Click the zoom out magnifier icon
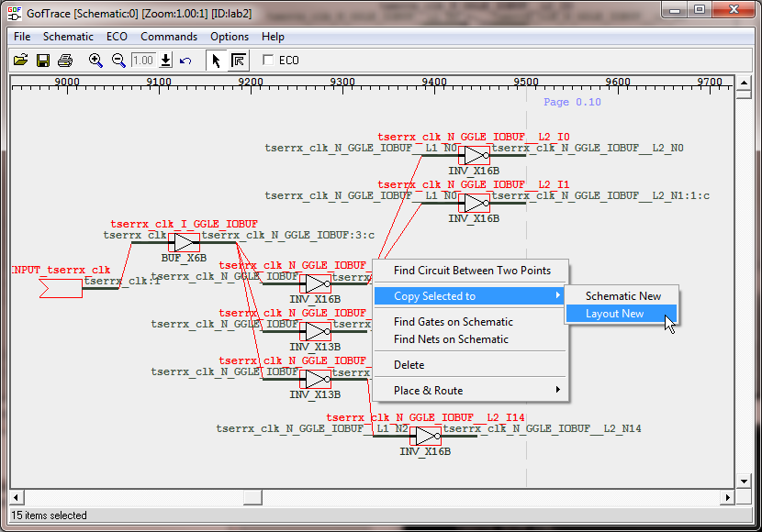Image resolution: width=762 pixels, height=532 pixels. click(x=118, y=61)
